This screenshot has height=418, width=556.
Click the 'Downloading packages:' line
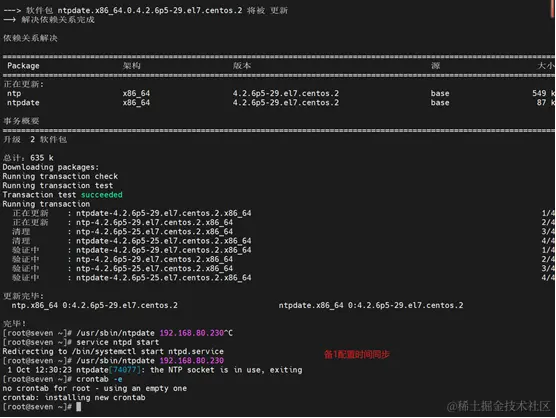(51, 167)
